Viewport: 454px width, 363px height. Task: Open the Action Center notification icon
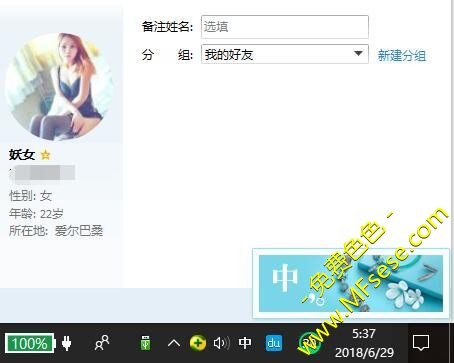coord(421,343)
